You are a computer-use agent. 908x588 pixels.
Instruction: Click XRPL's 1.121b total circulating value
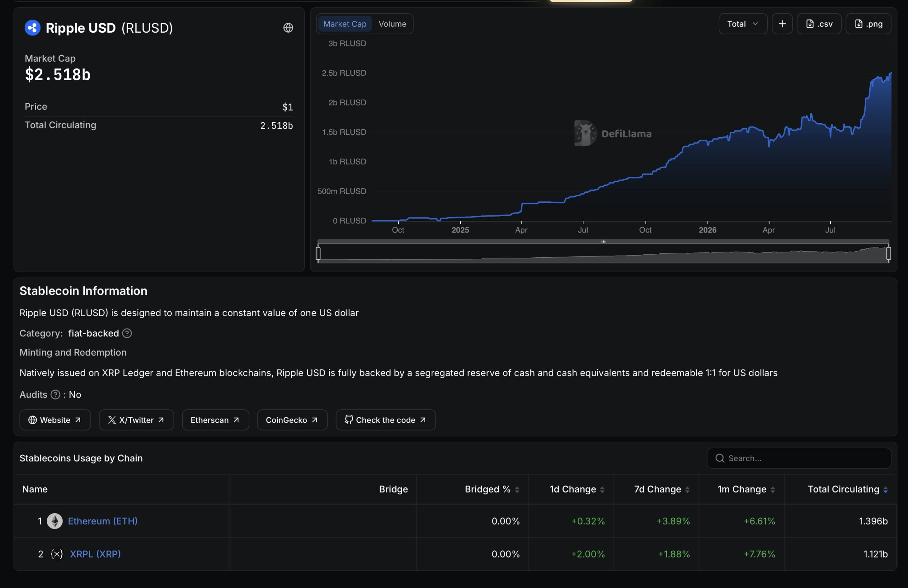click(x=876, y=554)
